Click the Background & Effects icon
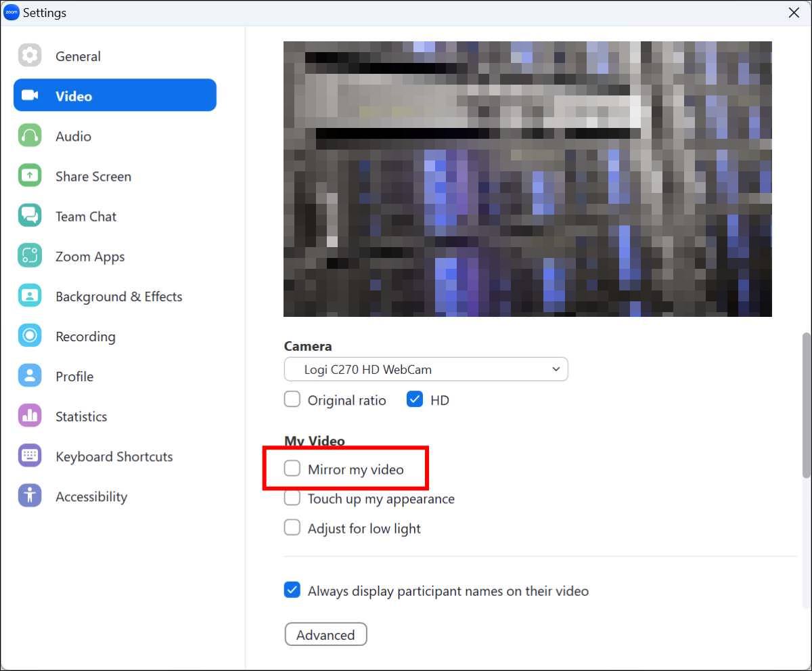This screenshot has height=671, width=812. click(x=30, y=296)
